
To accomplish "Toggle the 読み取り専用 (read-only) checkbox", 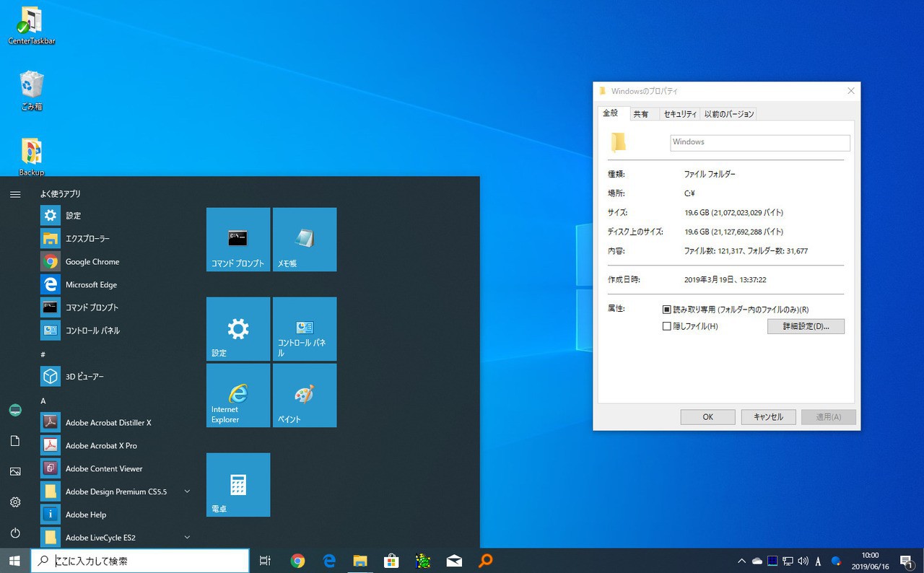I will (667, 310).
